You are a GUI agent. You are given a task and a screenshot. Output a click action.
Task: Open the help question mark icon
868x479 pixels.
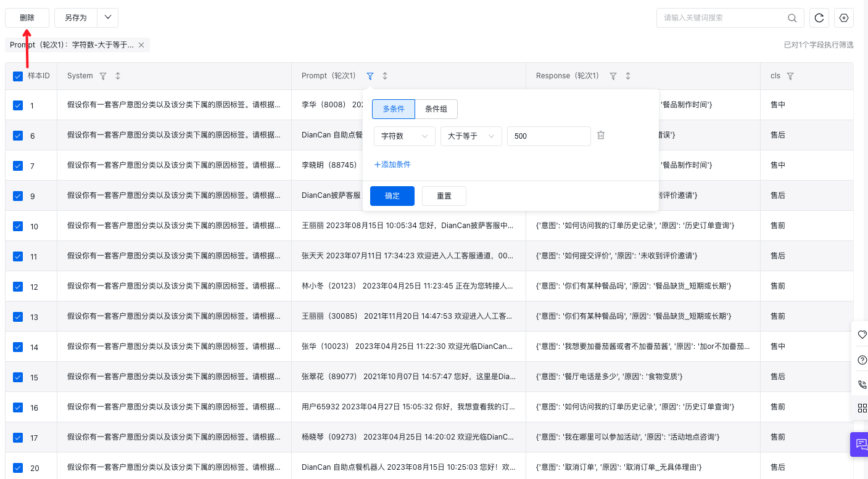[x=862, y=359]
